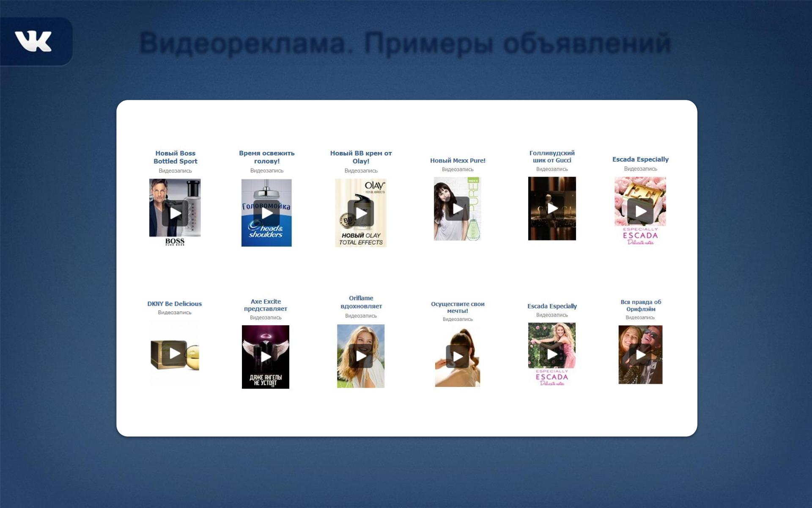Click the ДАЖЕ АНГЕЛЫ НЕ УСТОЯТ caption
This screenshot has height=508, width=812.
[266, 380]
